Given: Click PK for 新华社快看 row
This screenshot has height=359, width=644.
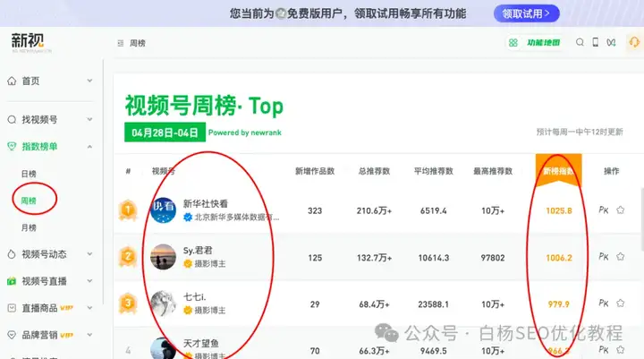Looking at the screenshot, I should point(604,210).
